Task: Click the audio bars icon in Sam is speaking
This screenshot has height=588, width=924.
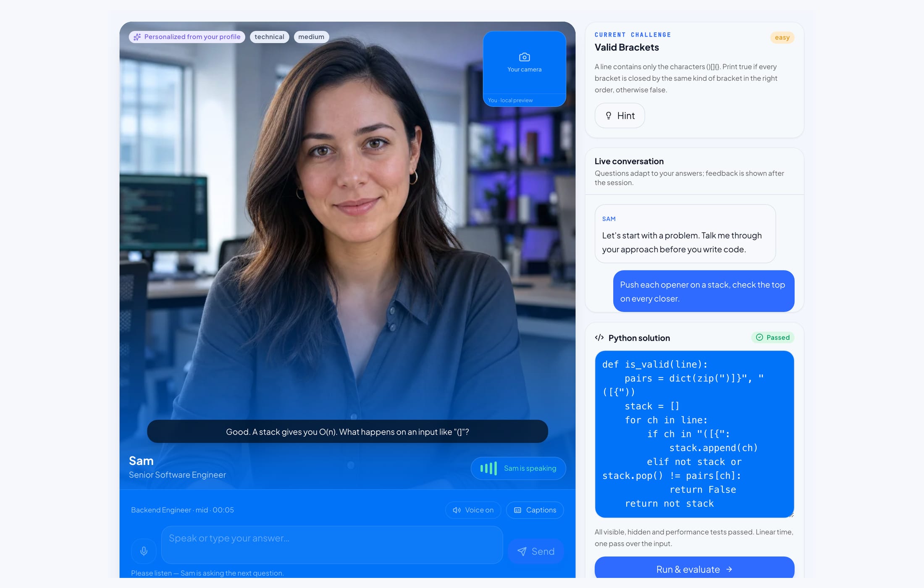Action: (488, 468)
